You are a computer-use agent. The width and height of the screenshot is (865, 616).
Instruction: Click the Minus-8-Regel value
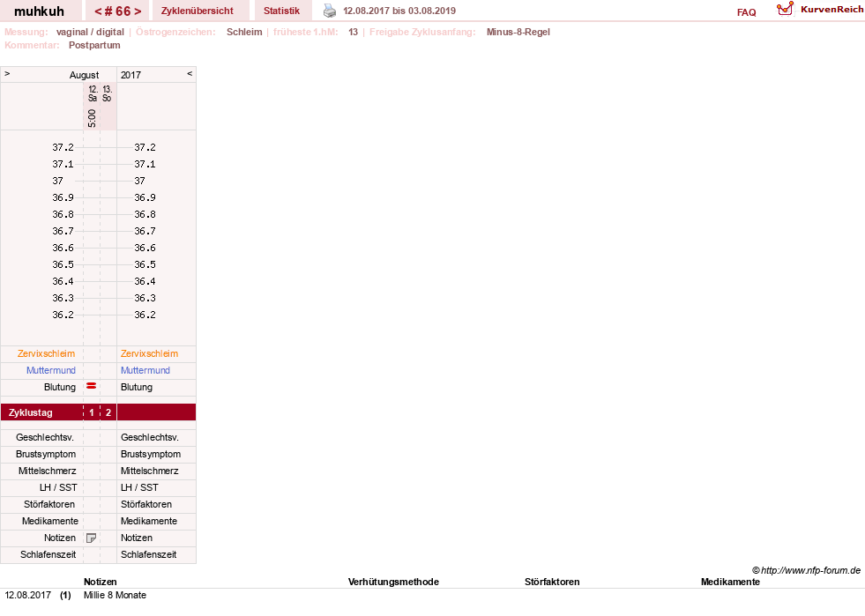(518, 32)
